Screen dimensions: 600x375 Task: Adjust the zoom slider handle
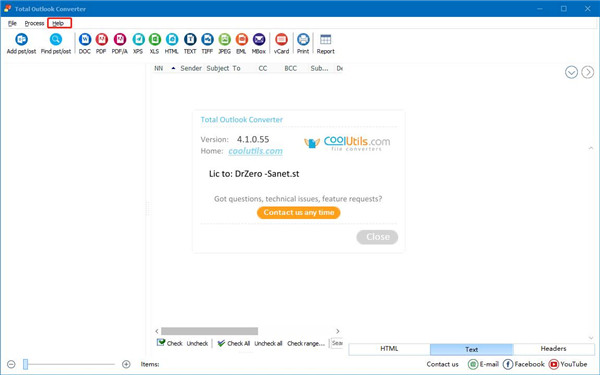point(25,364)
